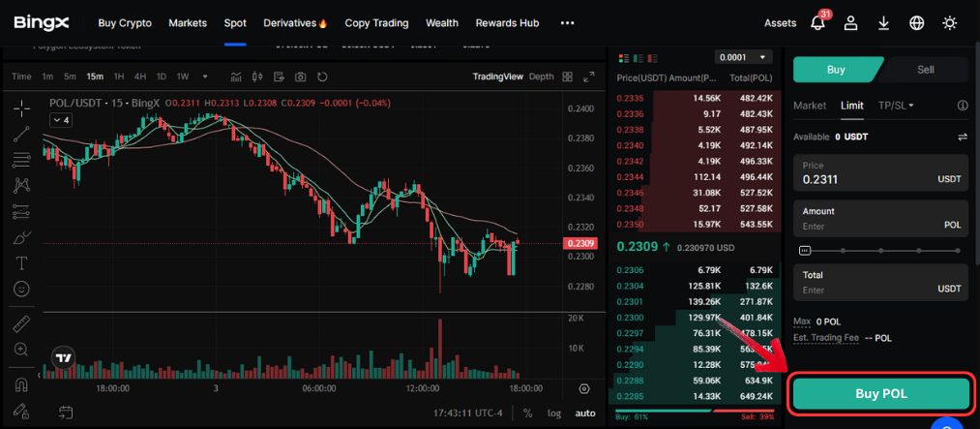Open the go-to-date calendar icon
The image size is (980, 429).
(66, 413)
